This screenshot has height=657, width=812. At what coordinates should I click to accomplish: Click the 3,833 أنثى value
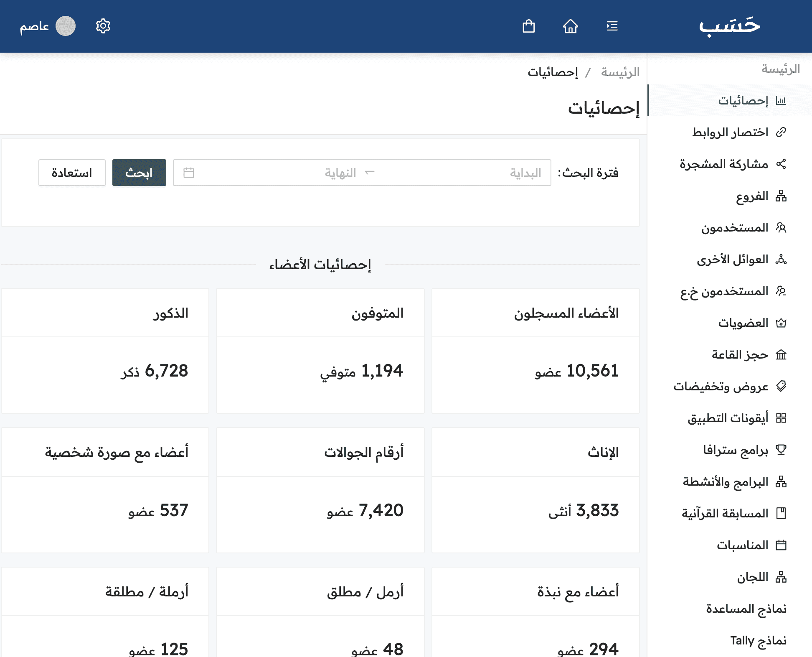coord(584,511)
